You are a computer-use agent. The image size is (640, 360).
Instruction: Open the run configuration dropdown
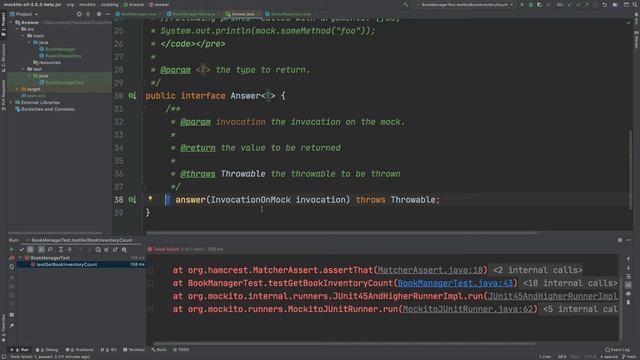(466, 4)
